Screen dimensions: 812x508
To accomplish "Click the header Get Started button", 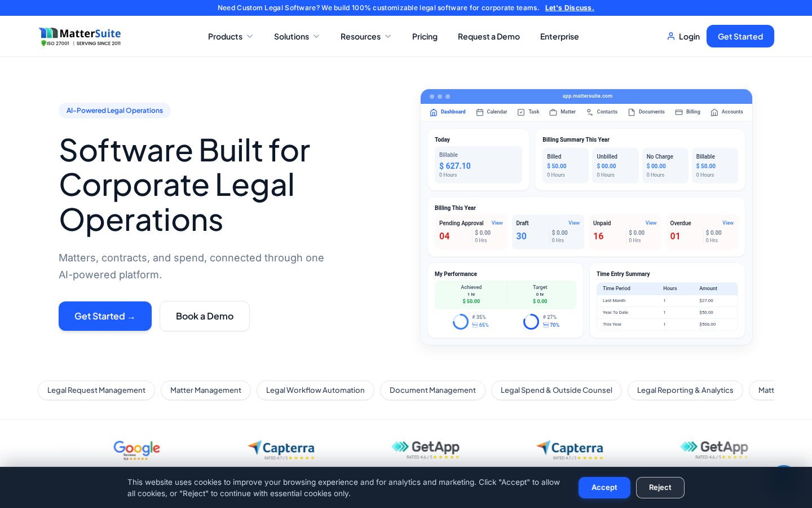I will [740, 36].
